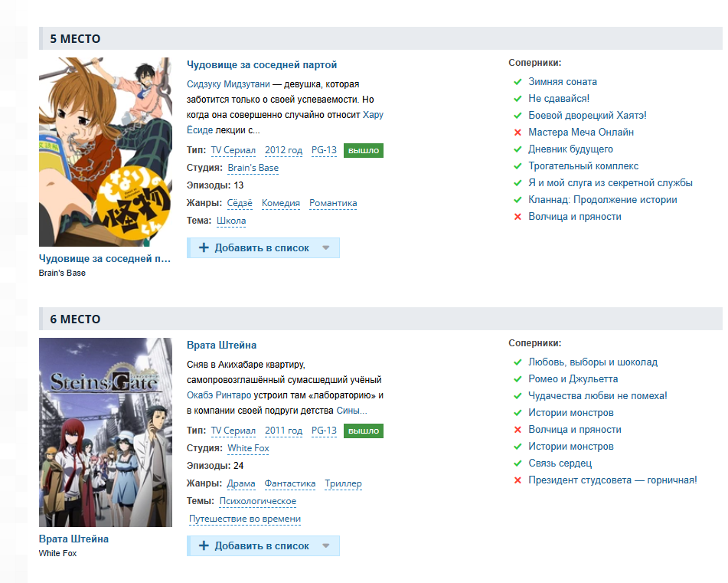728x583 pixels.
Task: Select the Триллер genre
Action: coord(343,483)
